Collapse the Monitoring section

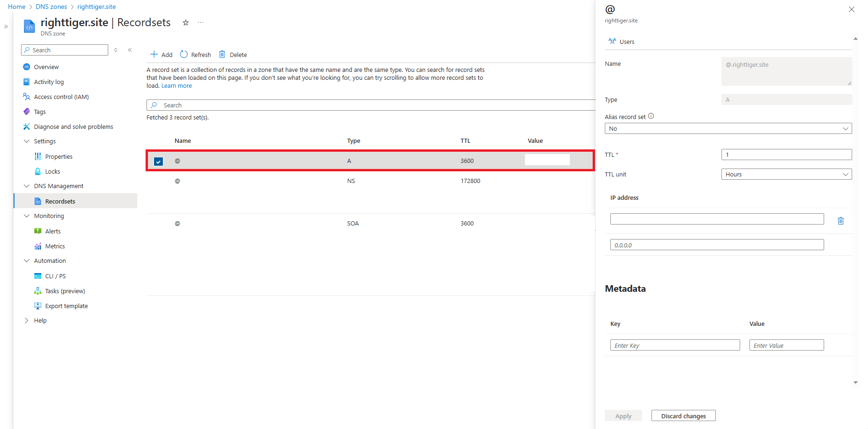click(27, 216)
